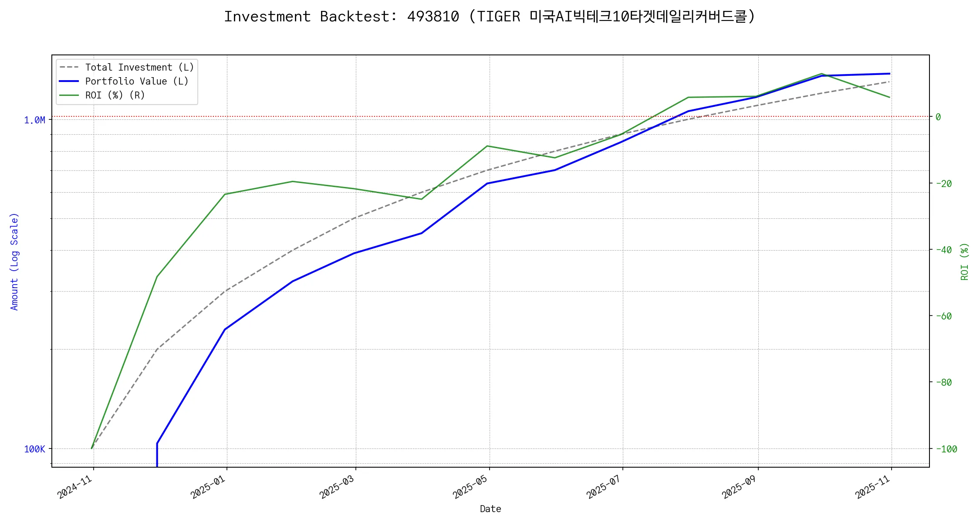The height and width of the screenshot is (523, 980).
Task: Click the Portfolio Value legend entry
Action: [x=137, y=82]
